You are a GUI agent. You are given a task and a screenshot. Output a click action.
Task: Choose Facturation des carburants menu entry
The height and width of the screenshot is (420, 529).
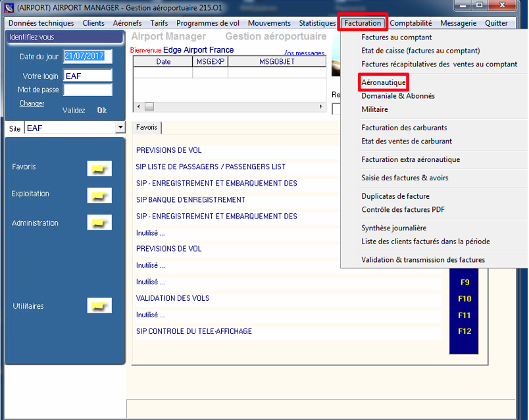(x=404, y=128)
